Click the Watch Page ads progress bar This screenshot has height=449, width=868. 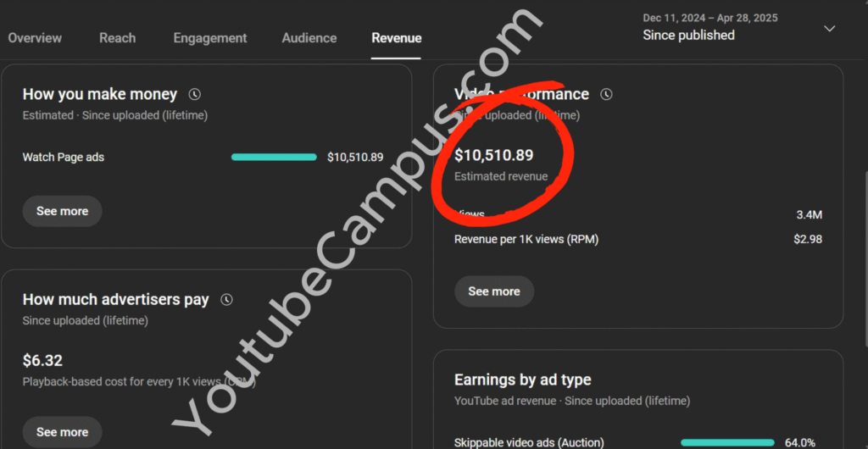point(274,157)
